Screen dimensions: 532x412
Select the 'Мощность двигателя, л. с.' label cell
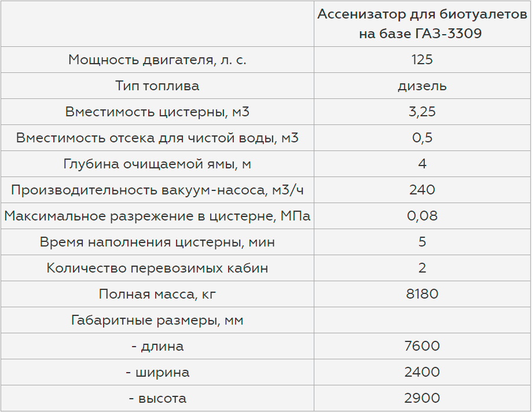157,60
